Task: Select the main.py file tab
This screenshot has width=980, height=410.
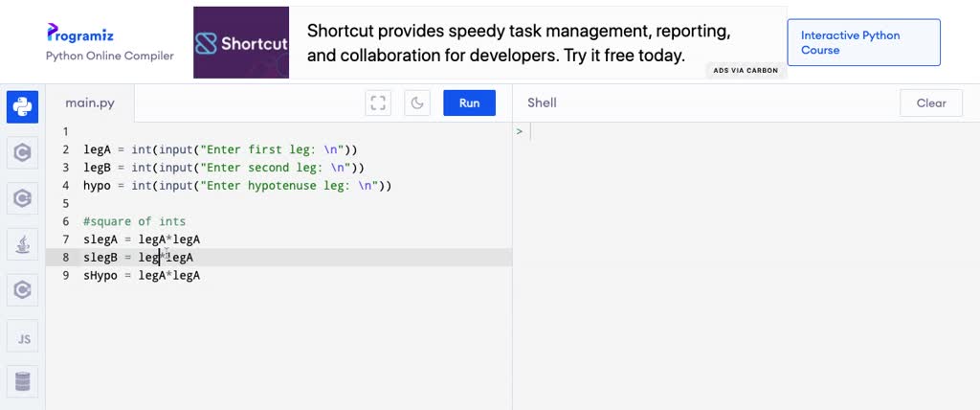Action: tap(90, 103)
